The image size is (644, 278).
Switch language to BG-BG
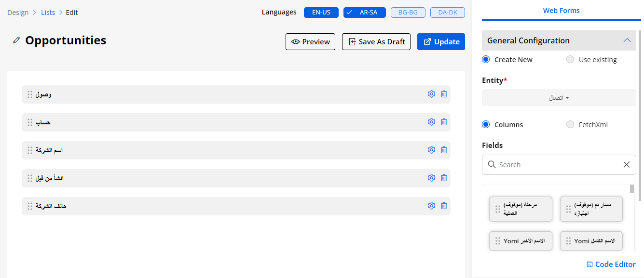[408, 13]
